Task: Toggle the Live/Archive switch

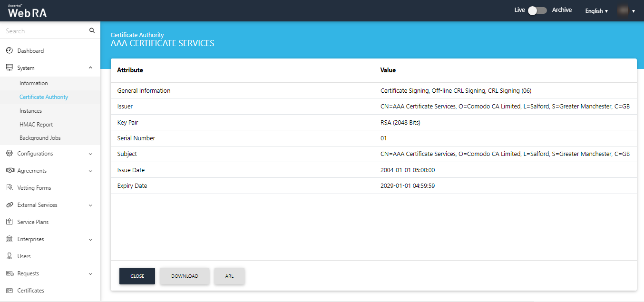Action: coord(537,10)
